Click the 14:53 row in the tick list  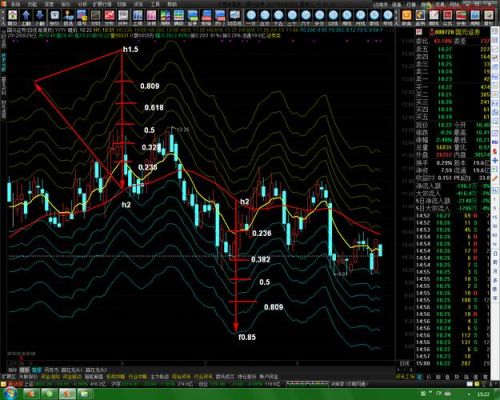pyautogui.click(x=452, y=230)
